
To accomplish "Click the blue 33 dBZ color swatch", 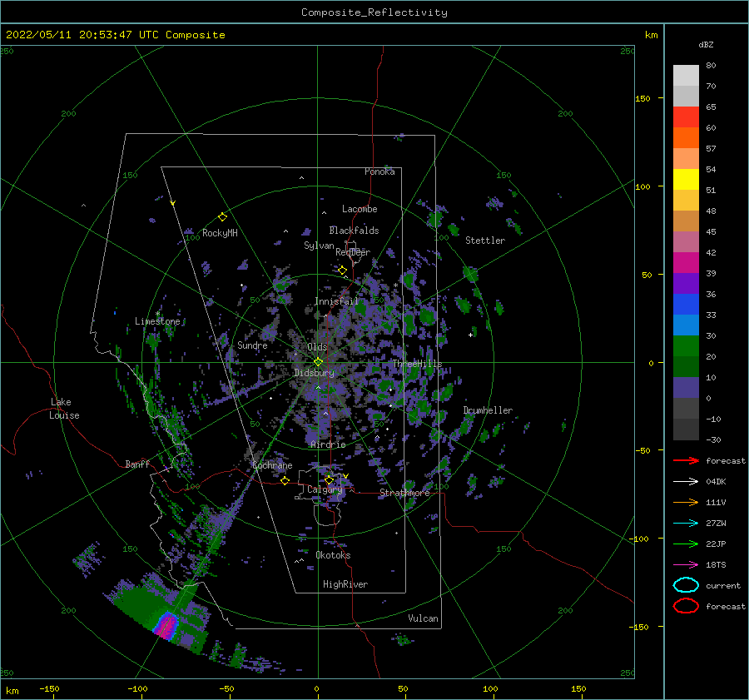I will click(686, 305).
